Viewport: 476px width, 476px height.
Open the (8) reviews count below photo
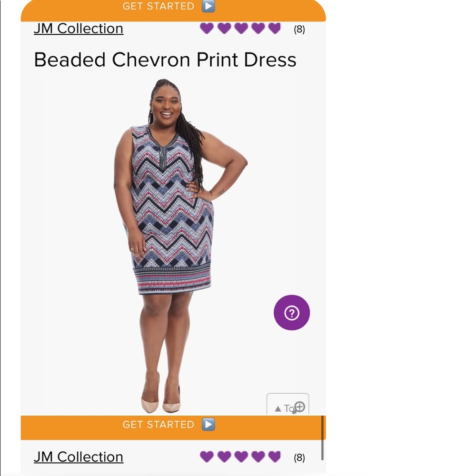[299, 458]
